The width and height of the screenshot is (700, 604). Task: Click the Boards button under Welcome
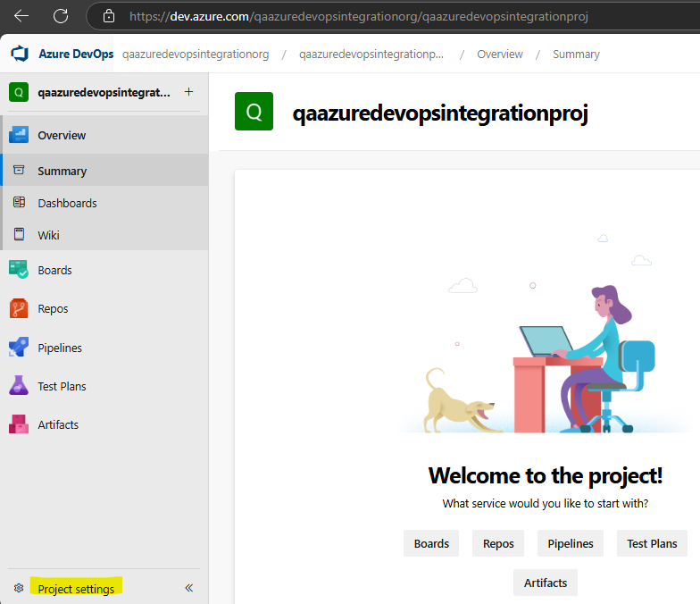pyautogui.click(x=431, y=543)
